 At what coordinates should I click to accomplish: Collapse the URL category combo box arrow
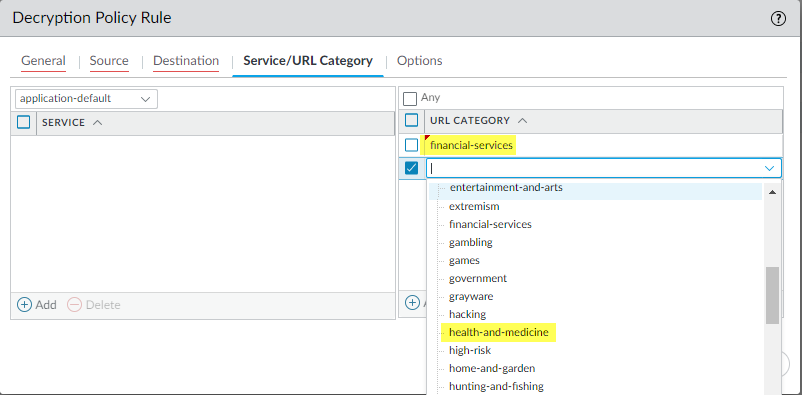click(769, 168)
